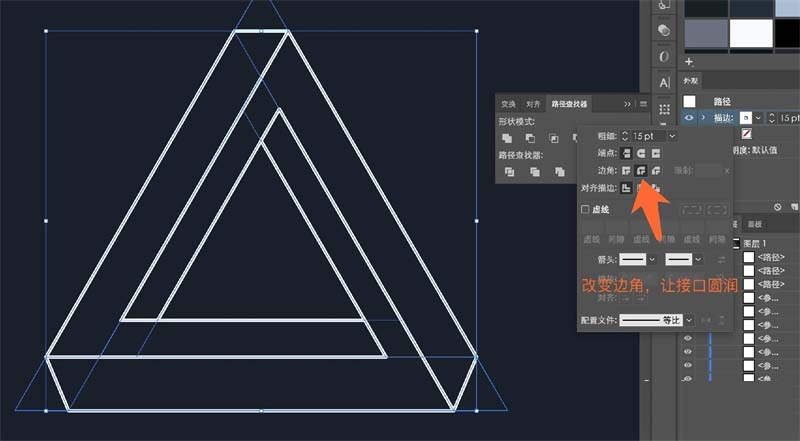
Task: Click the start arrowhead preview box
Action: click(x=633, y=259)
